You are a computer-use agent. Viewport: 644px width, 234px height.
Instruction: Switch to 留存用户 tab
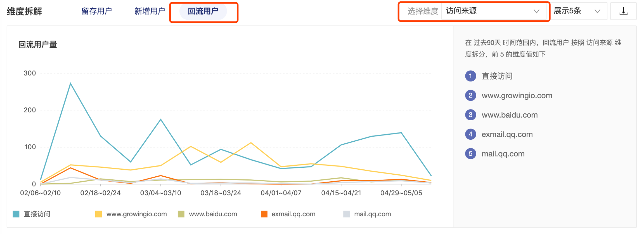[x=96, y=11]
